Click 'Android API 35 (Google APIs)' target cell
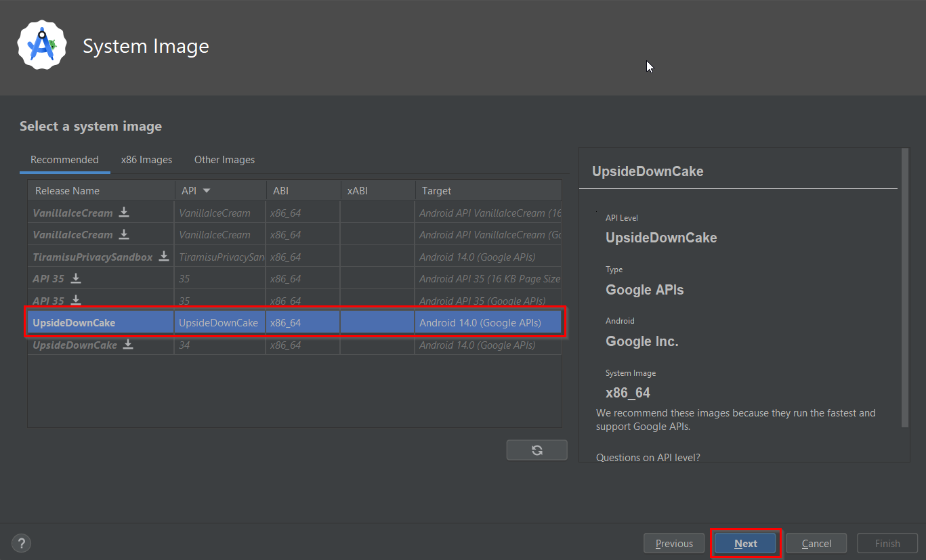This screenshot has height=560, width=926. [488, 301]
